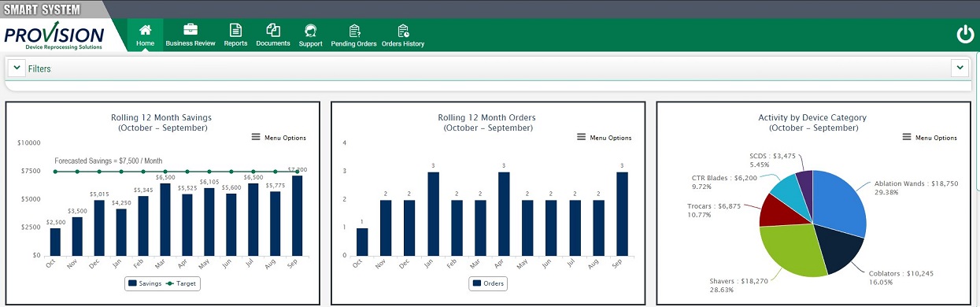Open the Documents icon
The height and width of the screenshot is (307, 980).
(273, 30)
